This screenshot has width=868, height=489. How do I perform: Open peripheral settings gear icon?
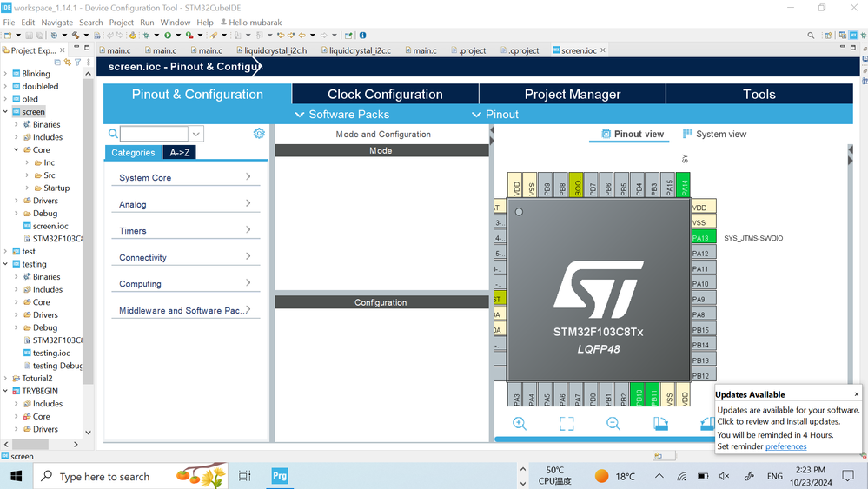click(259, 133)
